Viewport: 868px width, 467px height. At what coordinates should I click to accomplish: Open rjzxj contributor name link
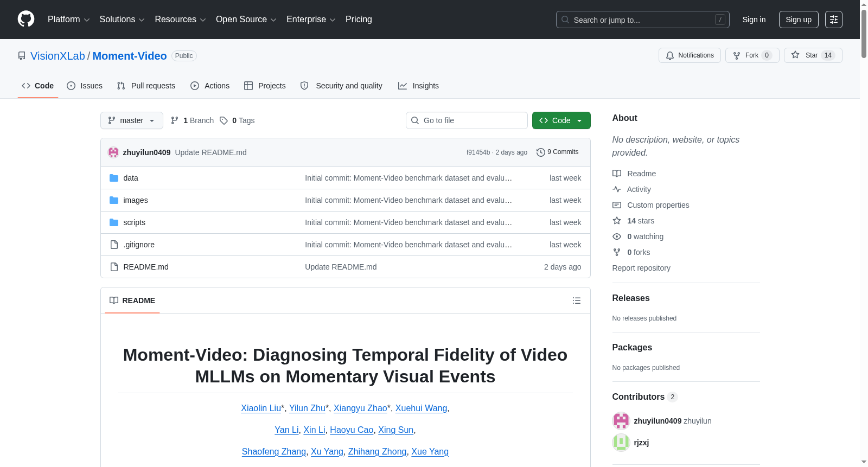click(x=641, y=443)
